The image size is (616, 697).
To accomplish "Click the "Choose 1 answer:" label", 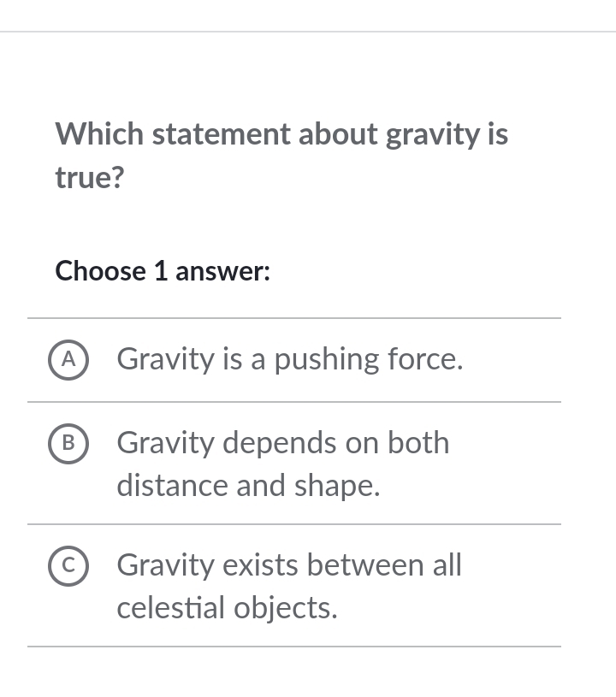I will (163, 271).
